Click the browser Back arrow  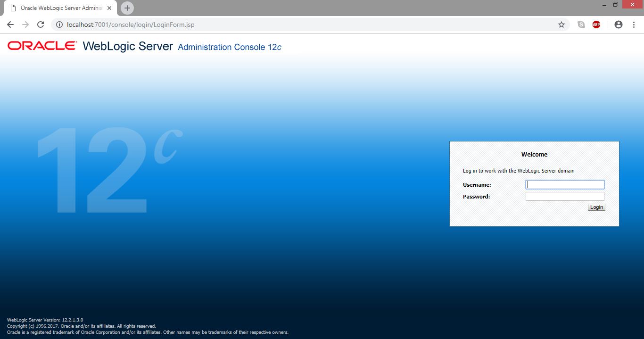click(x=10, y=25)
